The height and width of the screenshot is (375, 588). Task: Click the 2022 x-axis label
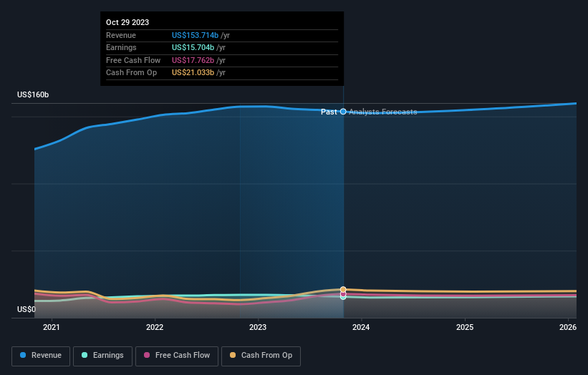[x=155, y=327]
